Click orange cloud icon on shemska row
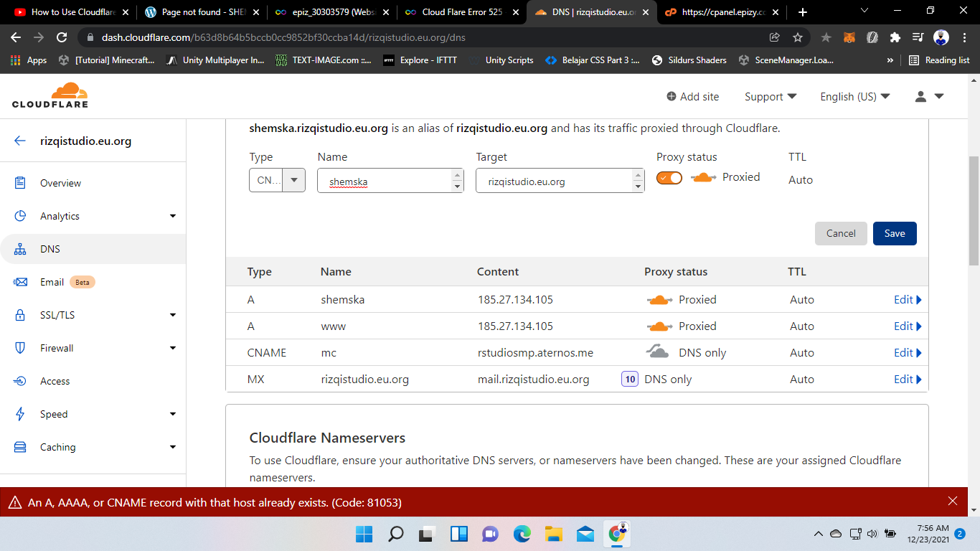 (659, 299)
